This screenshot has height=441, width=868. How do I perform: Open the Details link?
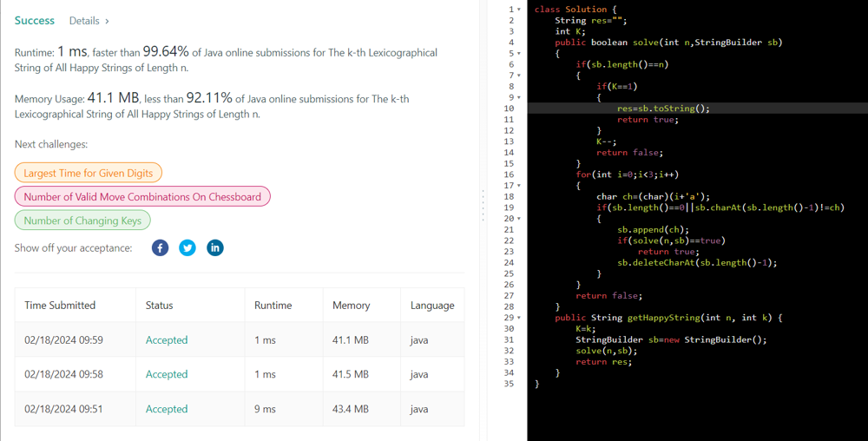pyautogui.click(x=89, y=20)
